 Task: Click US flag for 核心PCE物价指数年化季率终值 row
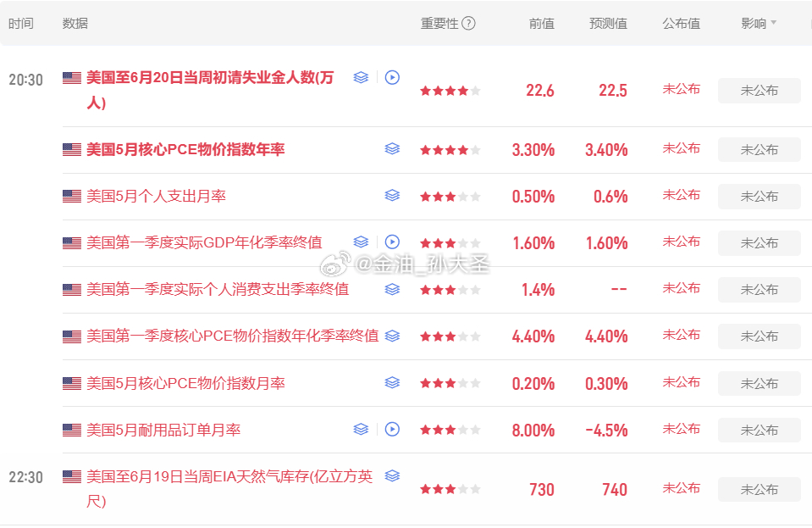72,336
